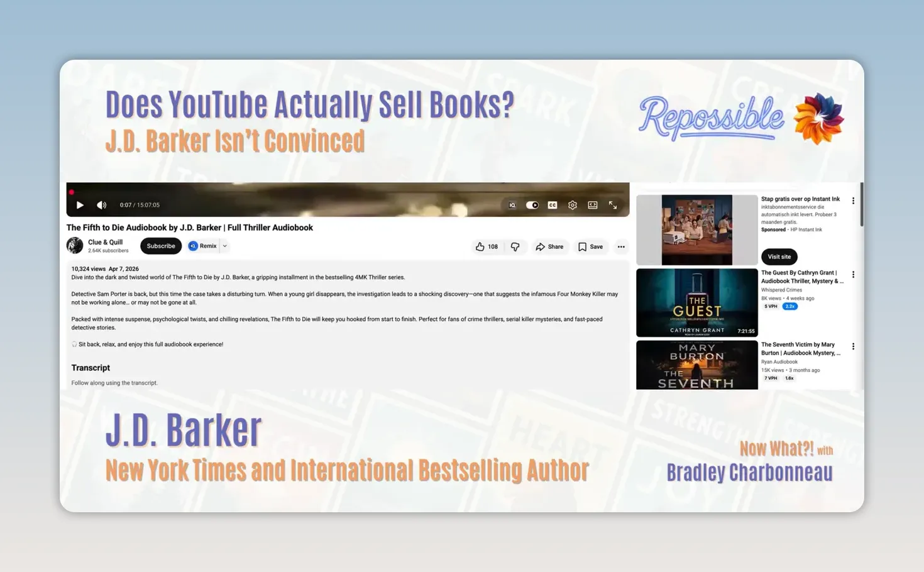Open player settings gear
The image size is (924, 572).
pyautogui.click(x=573, y=205)
